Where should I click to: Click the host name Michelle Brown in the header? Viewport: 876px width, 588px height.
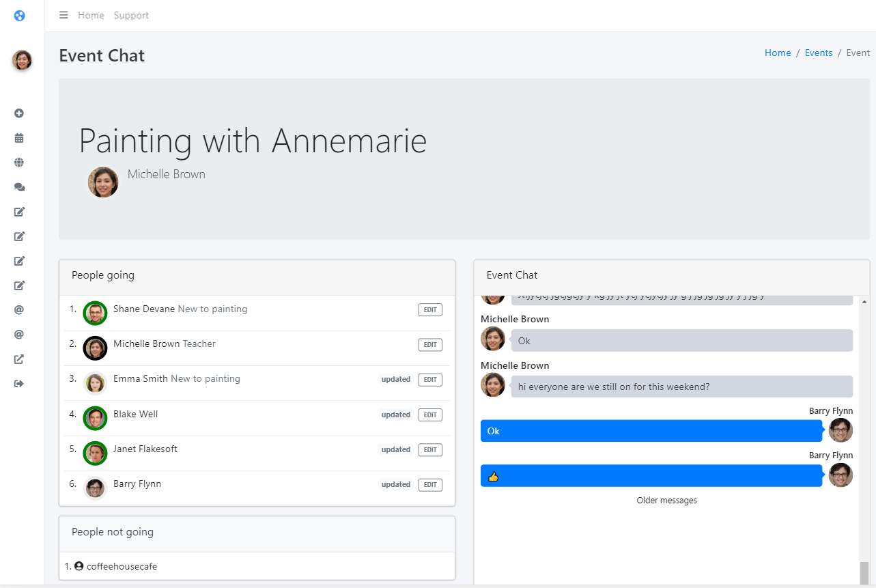click(x=167, y=174)
